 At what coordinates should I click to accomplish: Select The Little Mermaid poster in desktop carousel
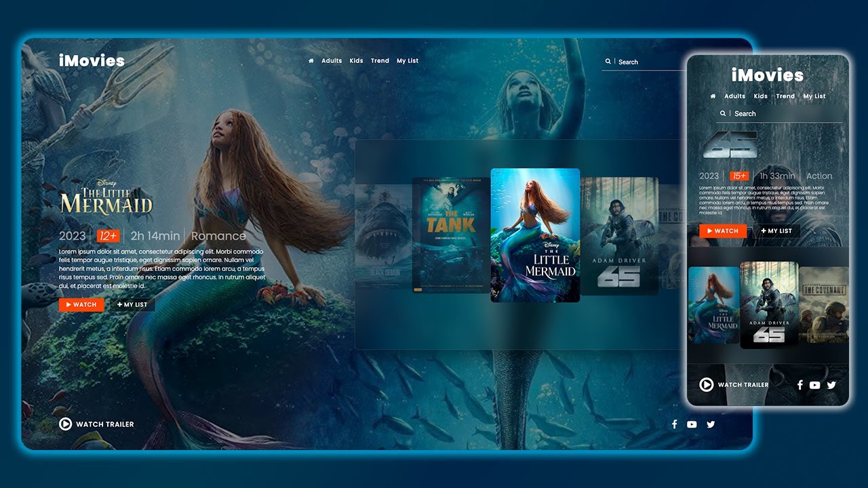coord(535,235)
